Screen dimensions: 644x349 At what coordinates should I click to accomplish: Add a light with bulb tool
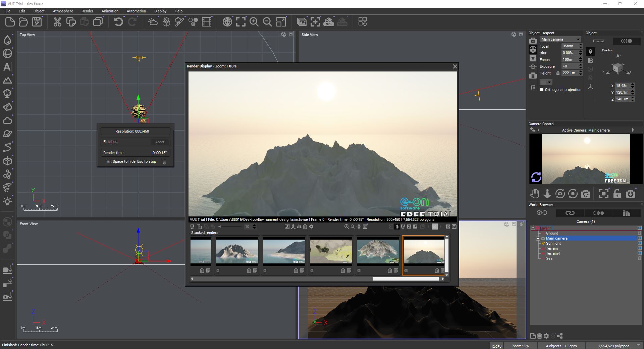pos(7,201)
